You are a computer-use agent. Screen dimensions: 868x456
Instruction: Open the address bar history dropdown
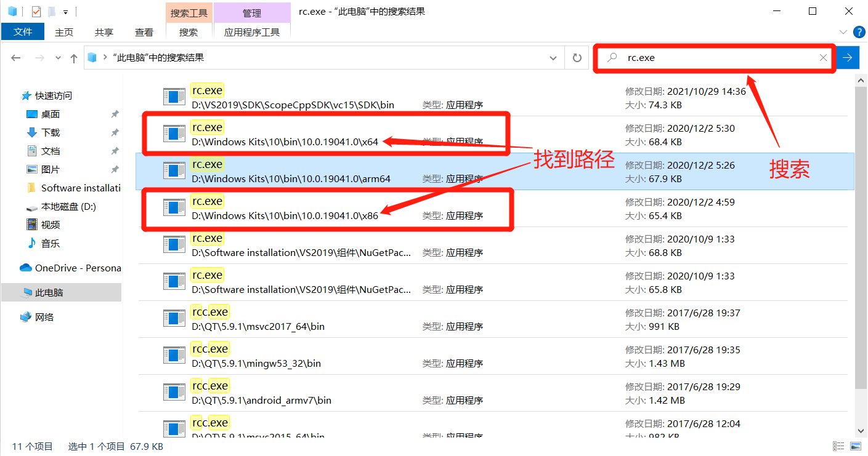553,57
